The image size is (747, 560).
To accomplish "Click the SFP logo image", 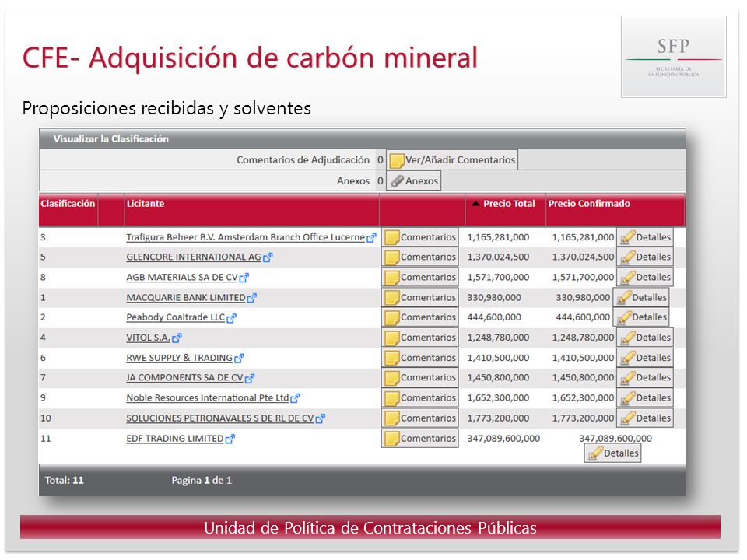I will coord(674,57).
